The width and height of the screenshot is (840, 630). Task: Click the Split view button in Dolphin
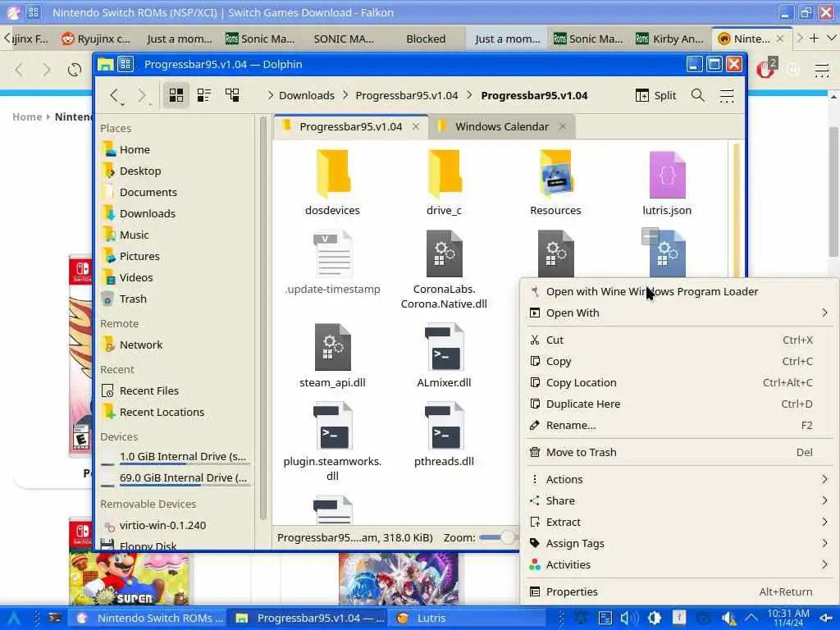[x=655, y=95]
